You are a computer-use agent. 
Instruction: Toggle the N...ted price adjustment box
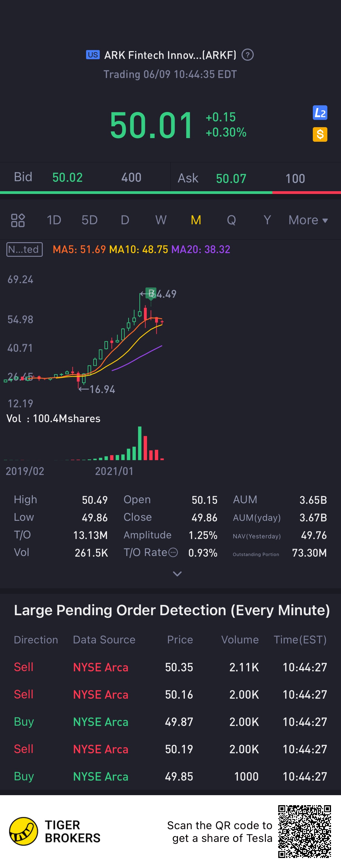pyautogui.click(x=25, y=249)
